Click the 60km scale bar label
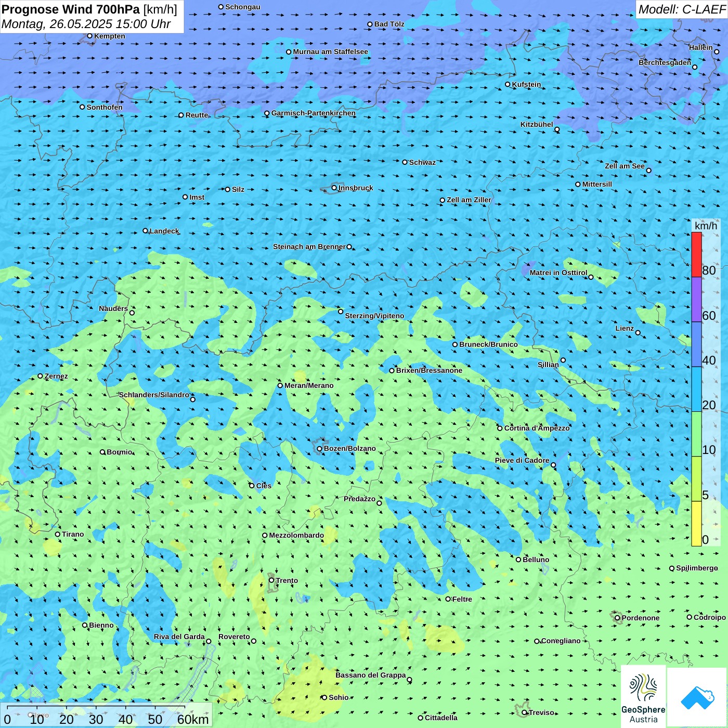Screen dimensions: 728x728 pyautogui.click(x=193, y=719)
